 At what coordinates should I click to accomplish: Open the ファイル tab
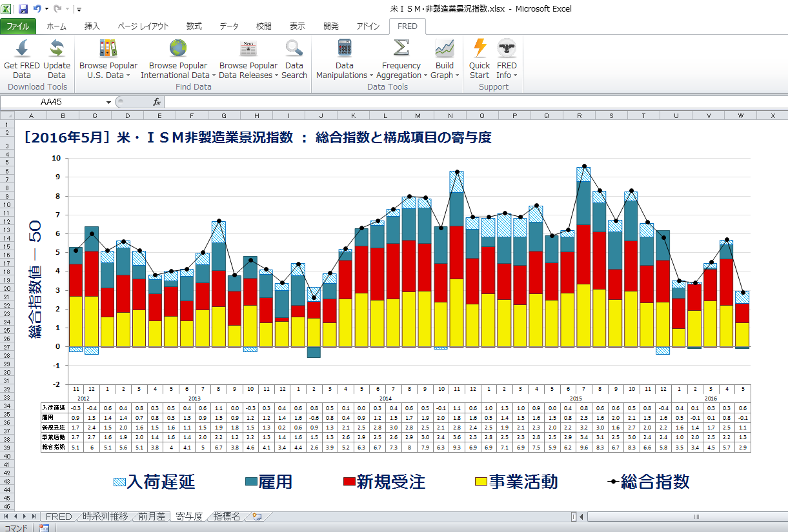(x=18, y=26)
